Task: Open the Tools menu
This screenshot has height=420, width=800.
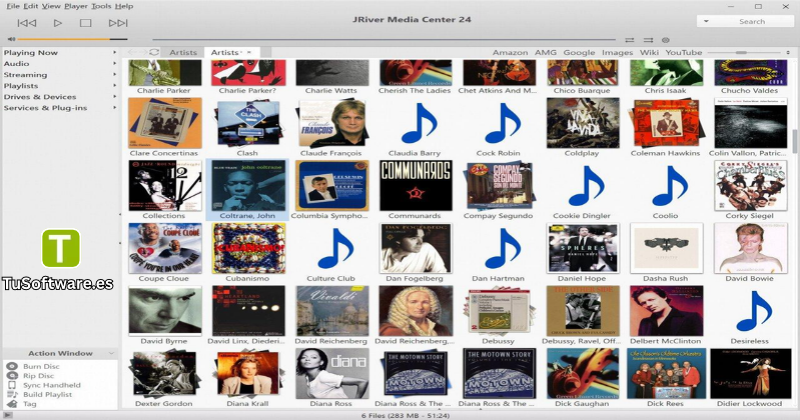Action: coord(101,6)
